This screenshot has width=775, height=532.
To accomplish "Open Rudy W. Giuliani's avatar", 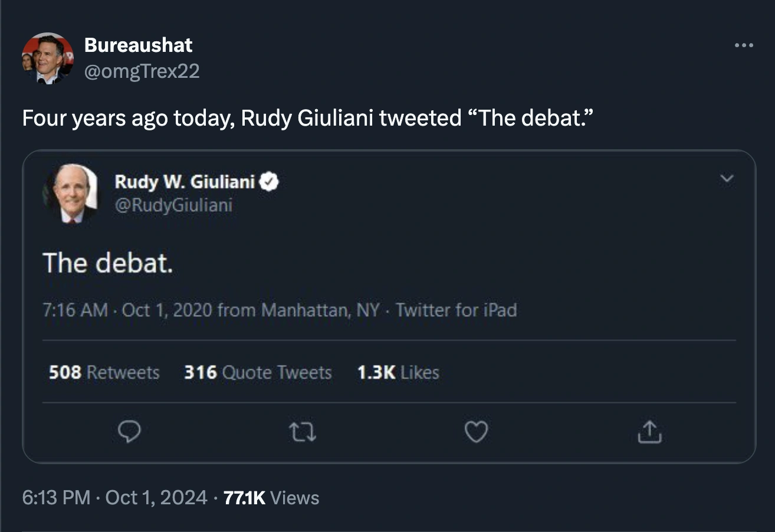I will click(71, 193).
